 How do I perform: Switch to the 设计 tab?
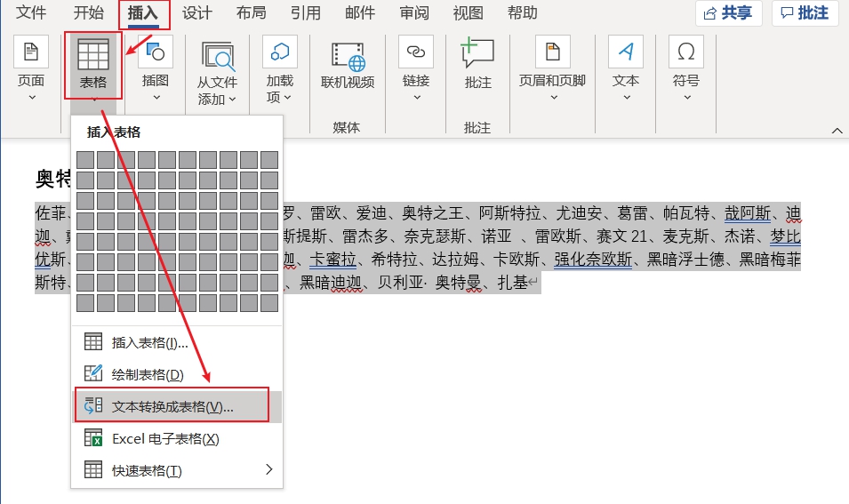(197, 12)
